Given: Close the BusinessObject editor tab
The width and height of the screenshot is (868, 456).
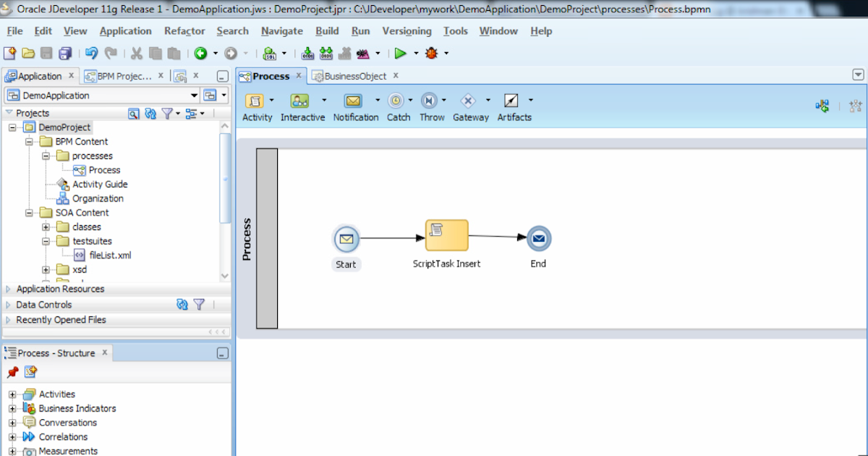Looking at the screenshot, I should (396, 75).
